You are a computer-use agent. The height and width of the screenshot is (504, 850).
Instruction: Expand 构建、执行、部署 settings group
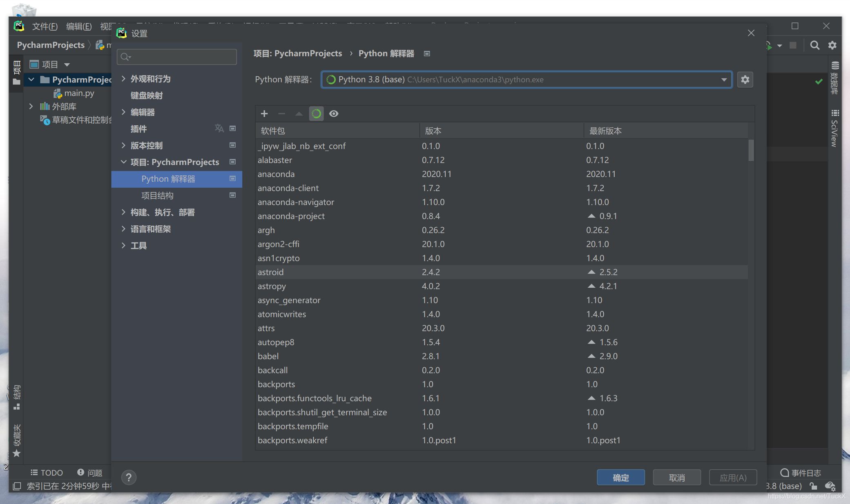pos(123,212)
